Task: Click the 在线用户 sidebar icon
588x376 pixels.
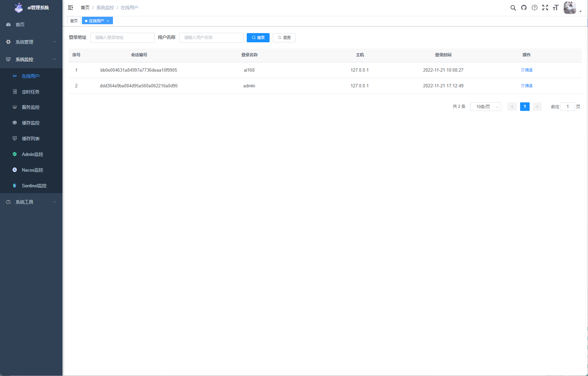Action: [x=15, y=76]
